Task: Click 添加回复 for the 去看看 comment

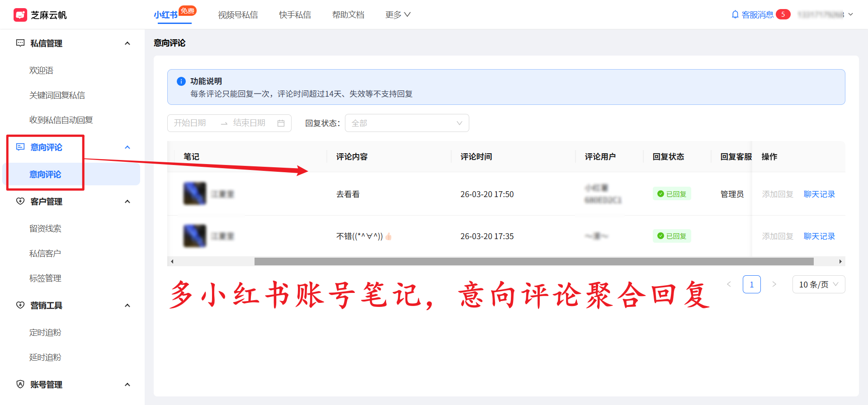Action: click(778, 194)
